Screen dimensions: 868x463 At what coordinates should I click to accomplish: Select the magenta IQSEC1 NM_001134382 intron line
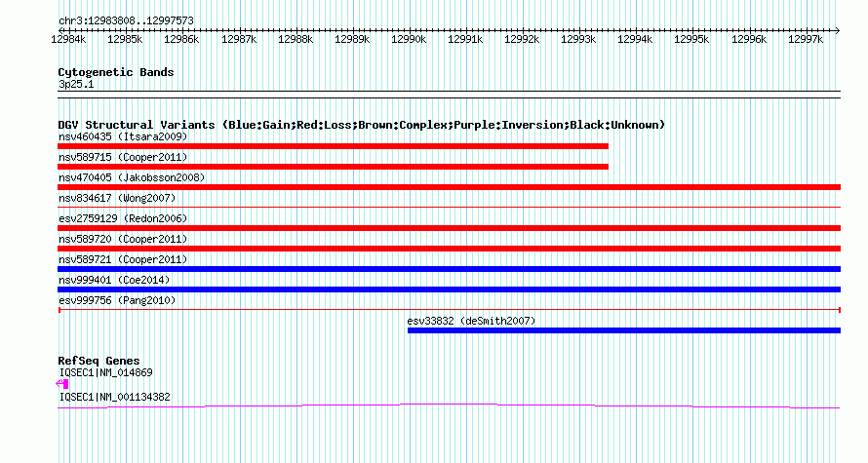pyautogui.click(x=449, y=406)
